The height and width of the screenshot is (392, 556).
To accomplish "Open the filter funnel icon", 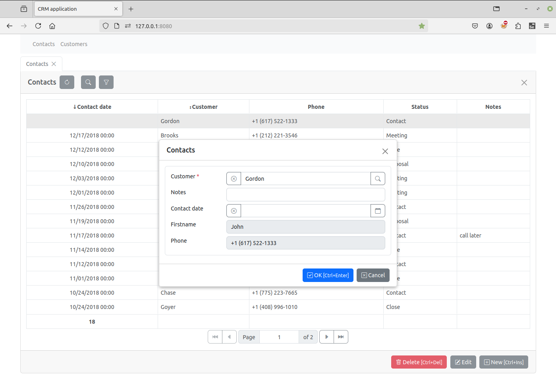I will [106, 82].
